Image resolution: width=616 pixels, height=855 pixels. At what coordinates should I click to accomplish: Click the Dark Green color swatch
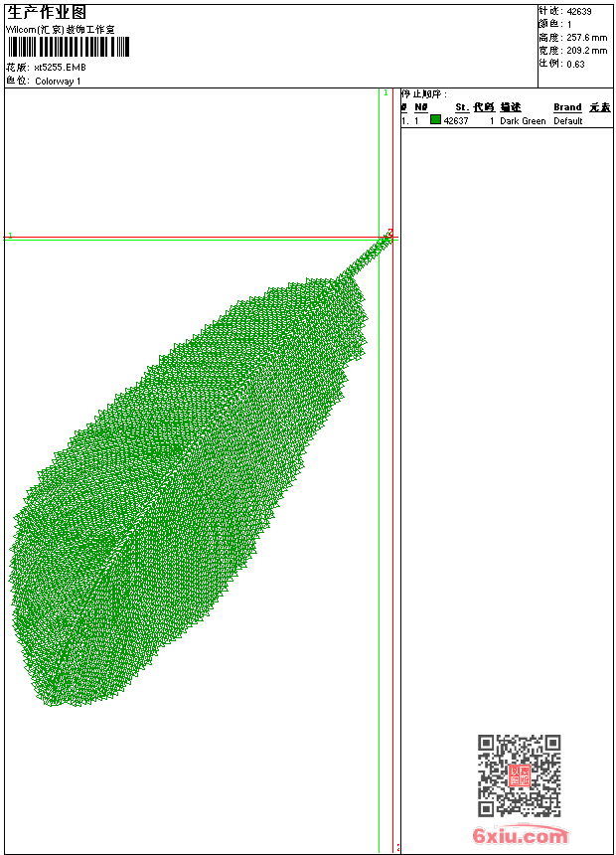click(x=435, y=119)
